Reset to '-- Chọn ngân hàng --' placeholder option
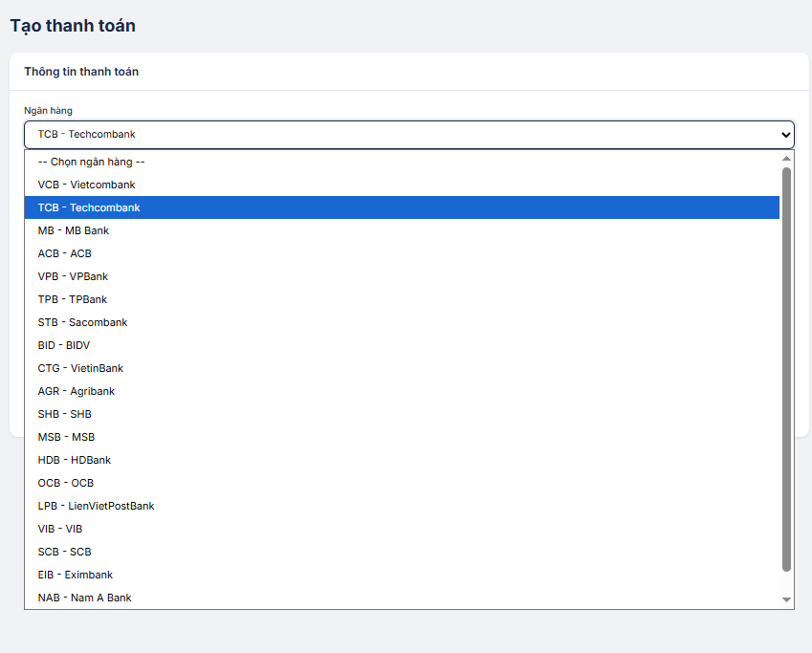This screenshot has width=812, height=653. click(91, 162)
